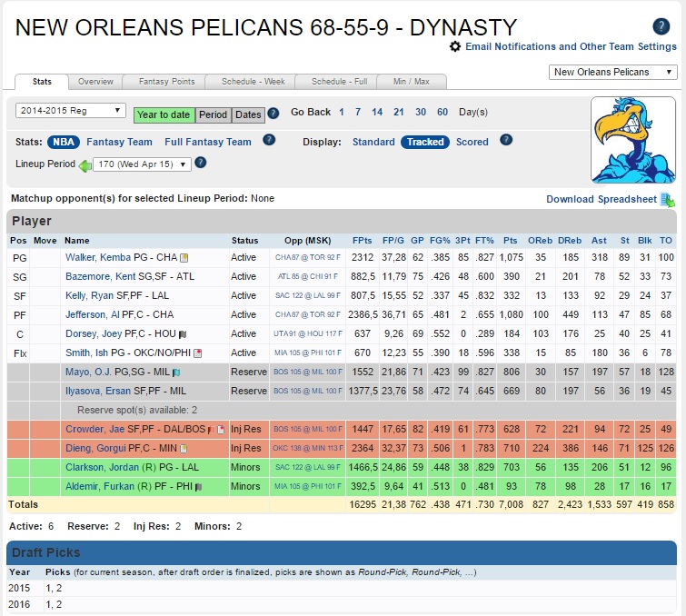
Task: Set stats source to Fantasy Team
Action: click(119, 142)
